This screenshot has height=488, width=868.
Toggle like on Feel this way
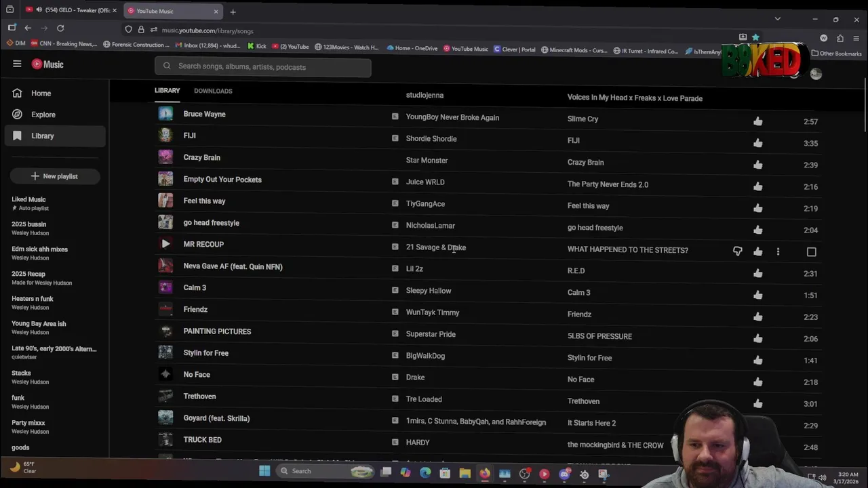tap(757, 208)
